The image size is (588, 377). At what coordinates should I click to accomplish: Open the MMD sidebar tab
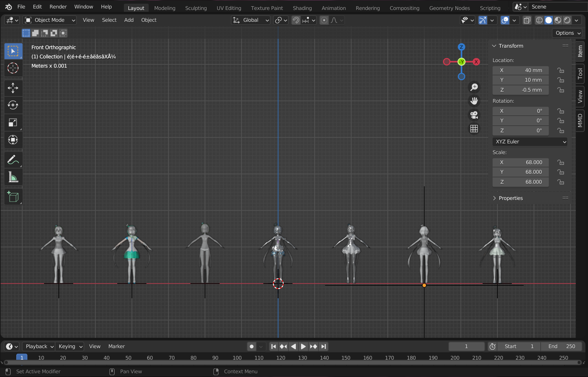coord(580,120)
